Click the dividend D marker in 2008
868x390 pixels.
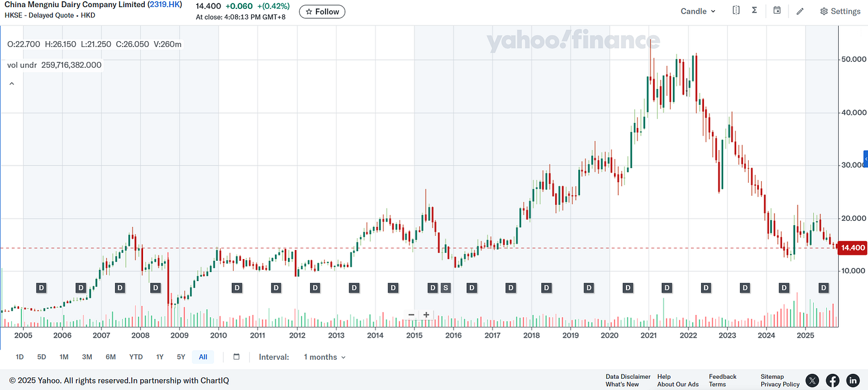pos(156,288)
